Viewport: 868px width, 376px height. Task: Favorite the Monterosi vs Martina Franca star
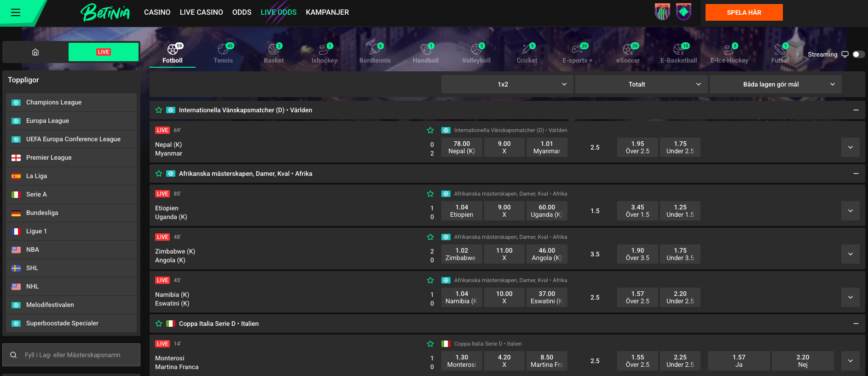coord(430,344)
